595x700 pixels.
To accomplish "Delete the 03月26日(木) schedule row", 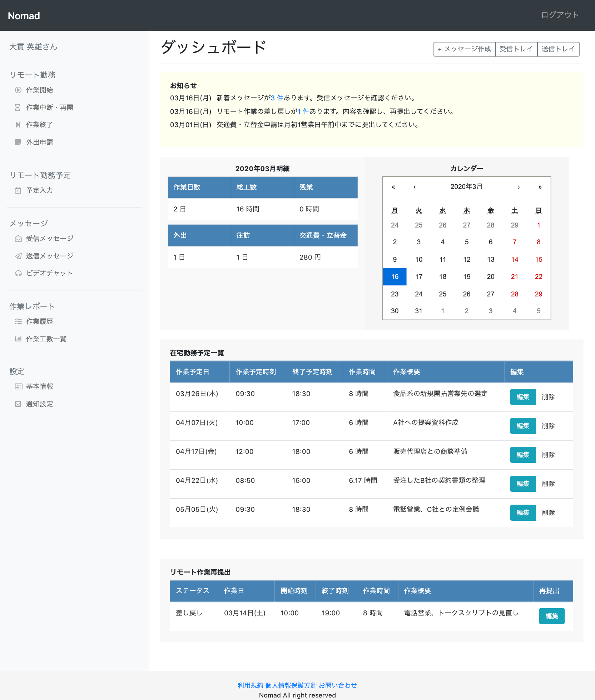I will pos(548,397).
